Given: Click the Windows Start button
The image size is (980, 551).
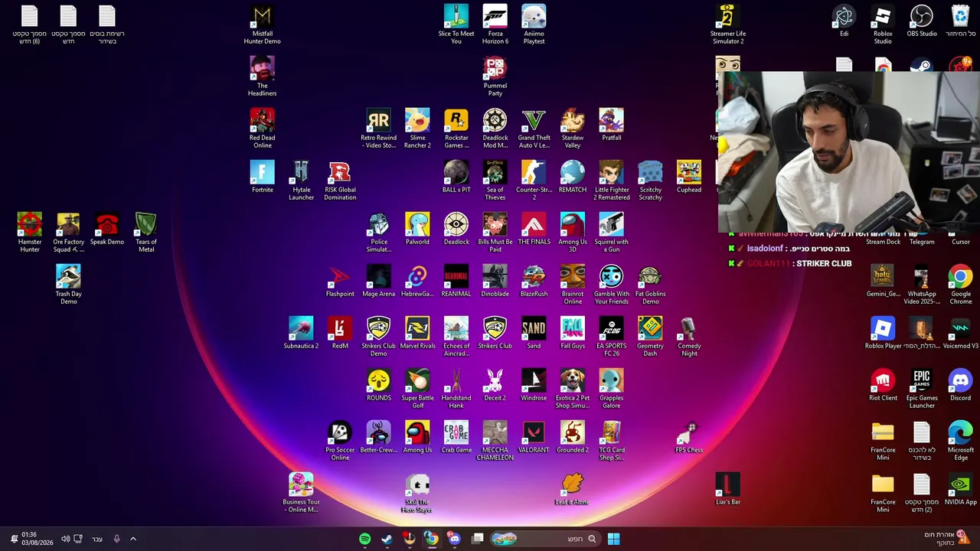Looking at the screenshot, I should tap(613, 539).
